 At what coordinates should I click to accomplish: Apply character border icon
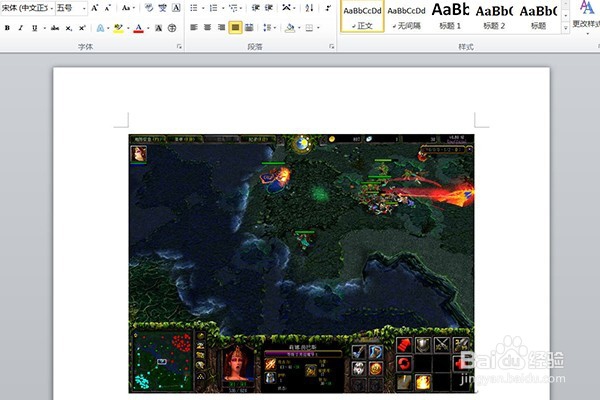click(176, 8)
